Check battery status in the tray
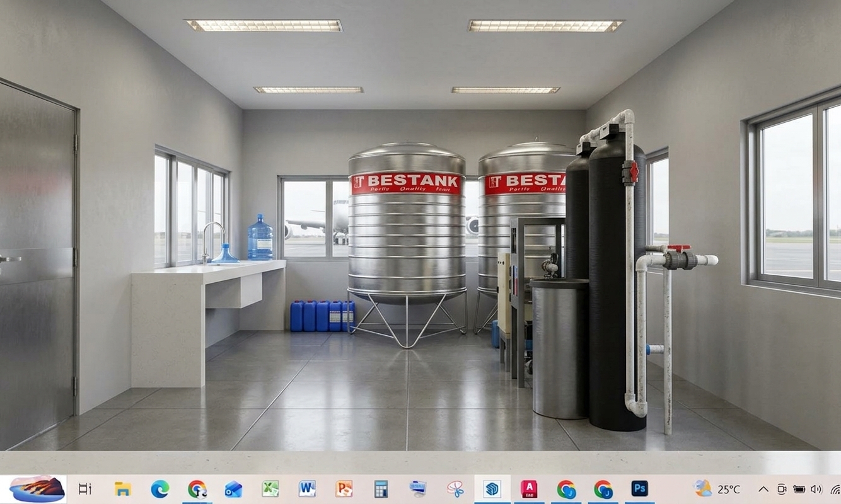The height and width of the screenshot is (504, 841). (799, 490)
